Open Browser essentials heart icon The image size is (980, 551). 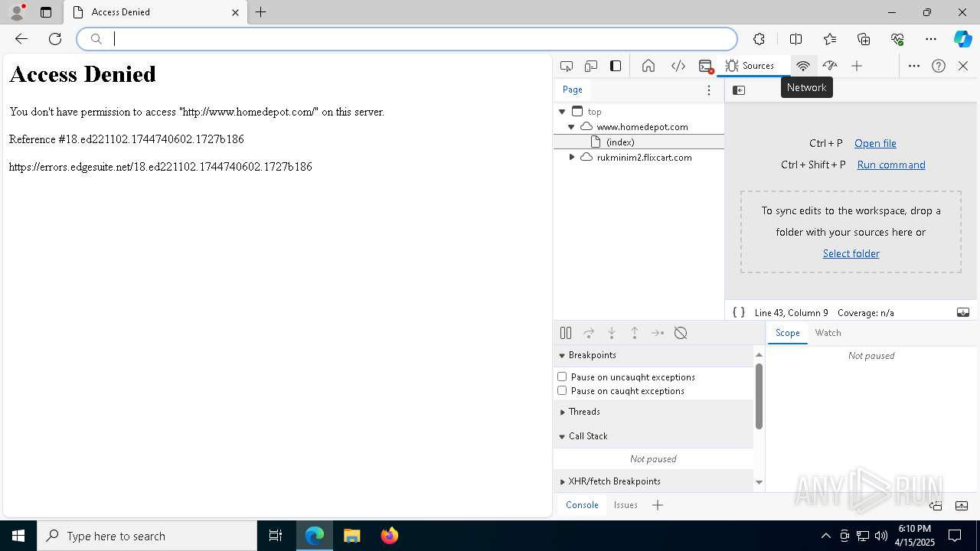(x=897, y=39)
